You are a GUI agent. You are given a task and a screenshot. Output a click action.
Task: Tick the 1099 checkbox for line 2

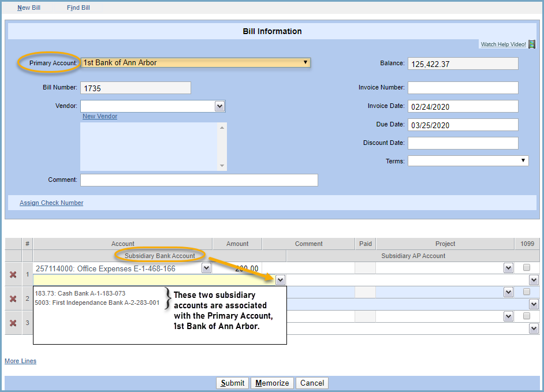tap(527, 292)
